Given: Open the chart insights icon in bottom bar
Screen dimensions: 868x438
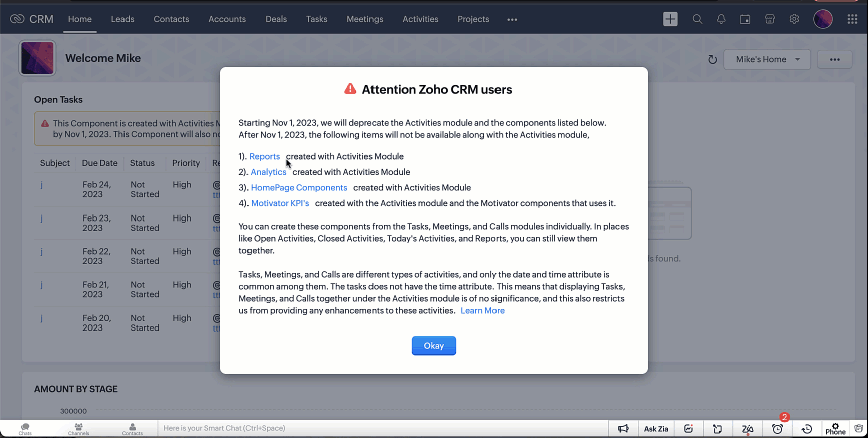Looking at the screenshot, I should tap(688, 429).
